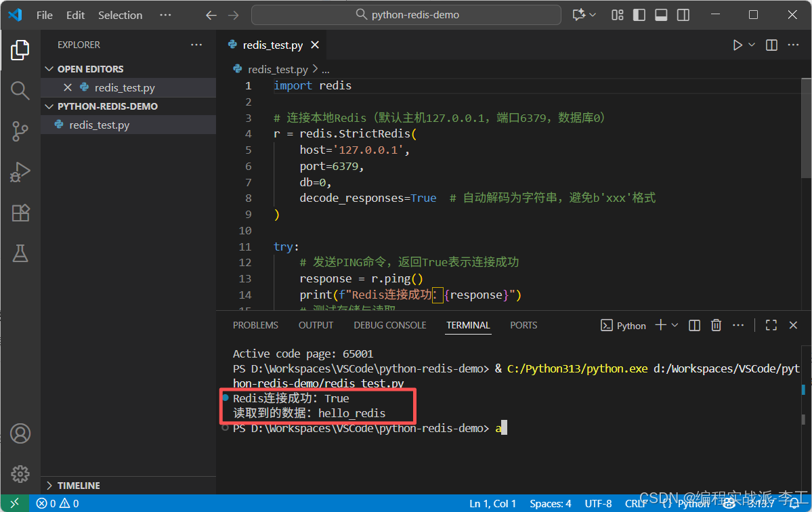Open the run button dropdown arrow

click(752, 45)
